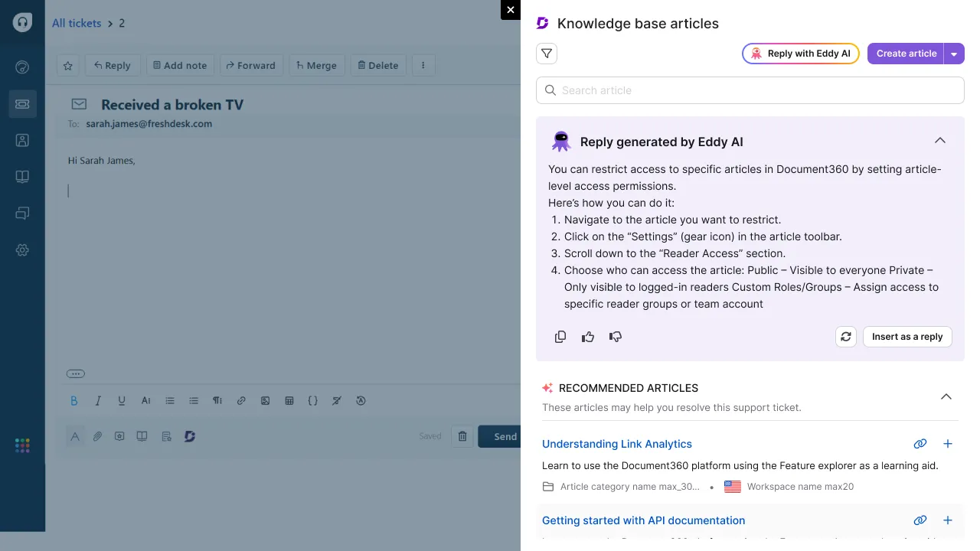
Task: Give thumbs down to Eddy AI reply
Action: 616,337
